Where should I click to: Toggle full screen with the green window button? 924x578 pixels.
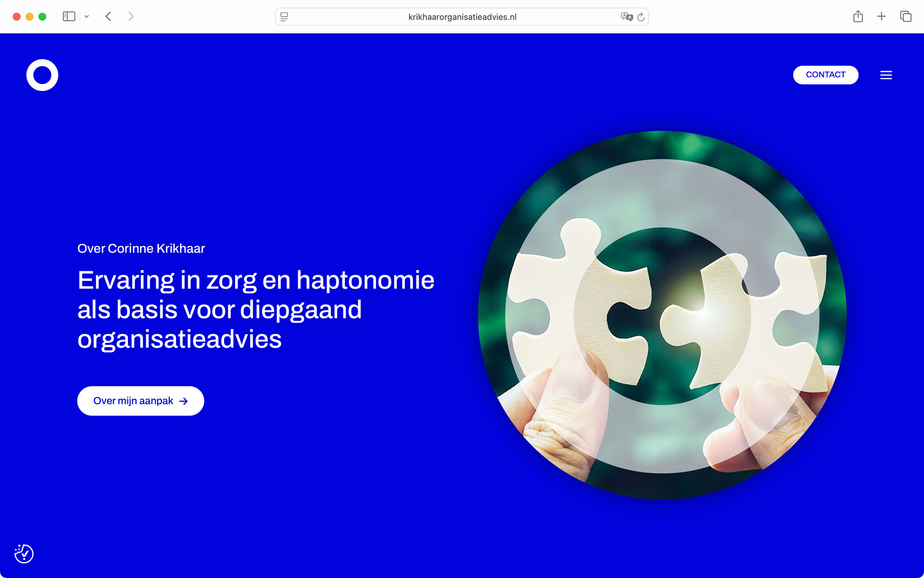coord(42,16)
